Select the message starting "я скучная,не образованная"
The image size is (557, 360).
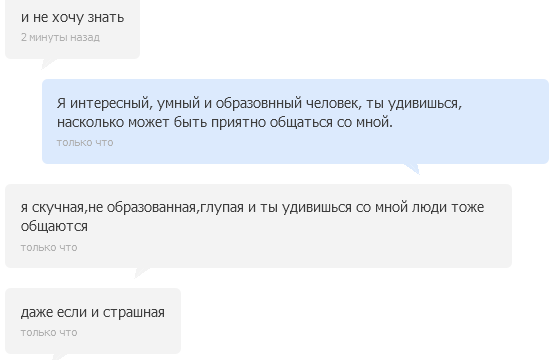(258, 226)
